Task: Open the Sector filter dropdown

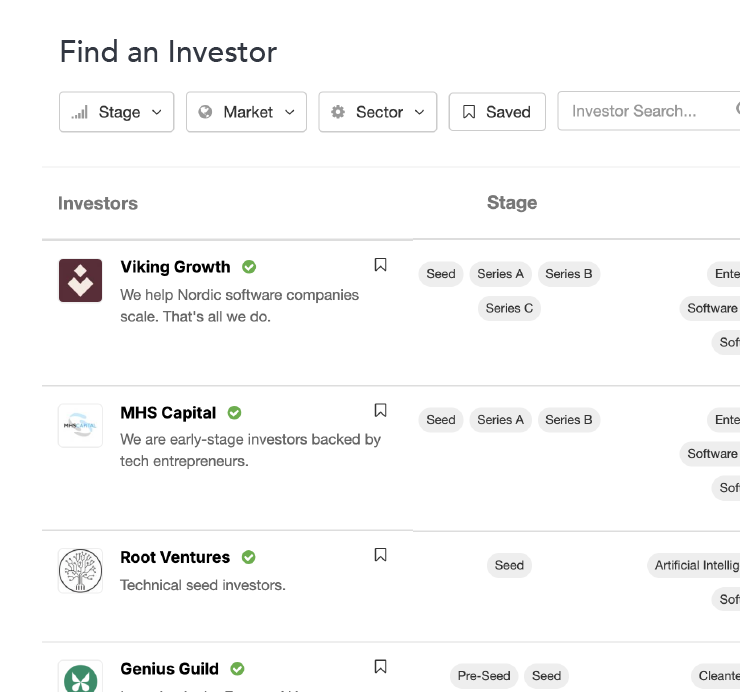Action: (378, 112)
